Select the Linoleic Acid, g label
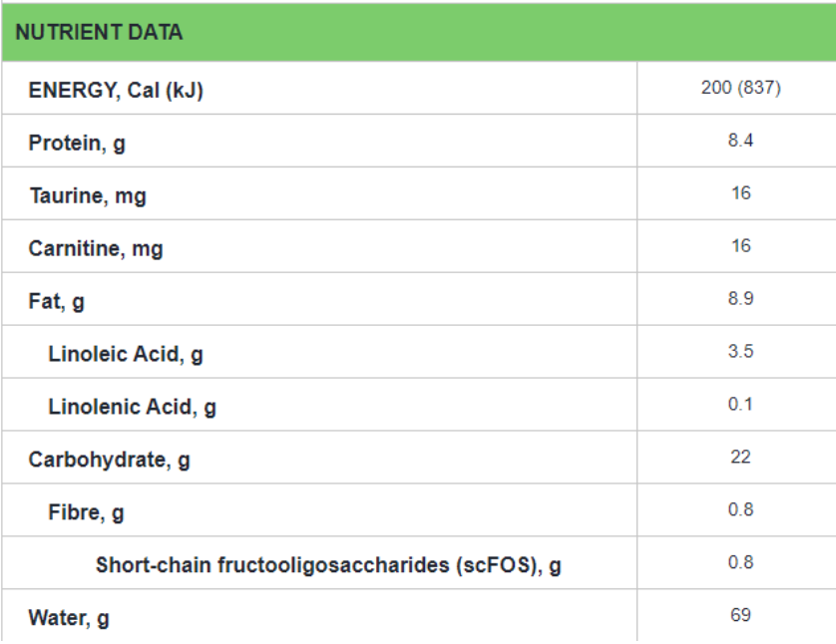Image resolution: width=836 pixels, height=644 pixels. [126, 354]
